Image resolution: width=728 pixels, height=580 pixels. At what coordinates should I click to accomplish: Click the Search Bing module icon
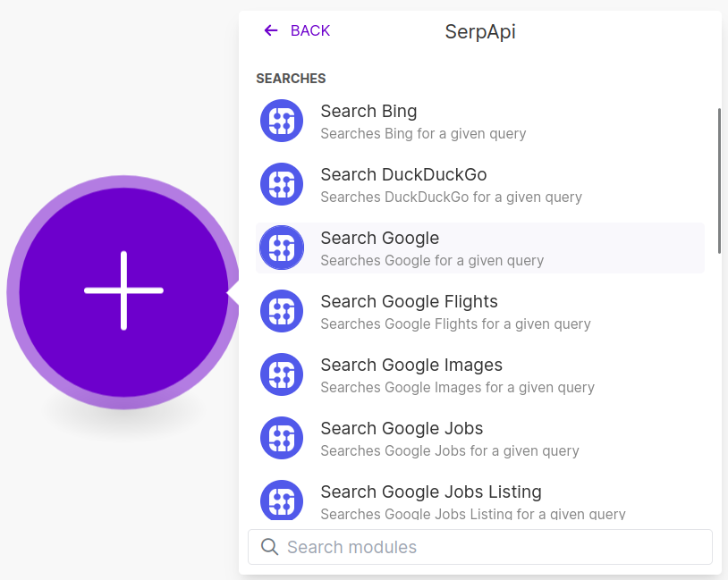pyautogui.click(x=282, y=121)
